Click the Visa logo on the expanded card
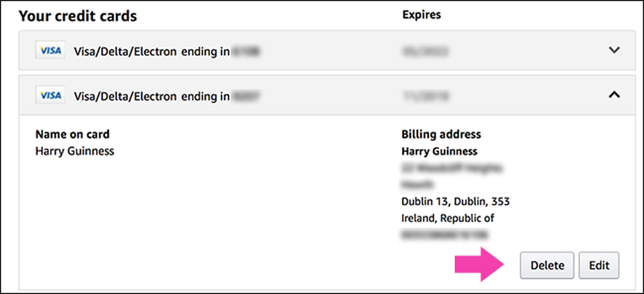 click(50, 95)
